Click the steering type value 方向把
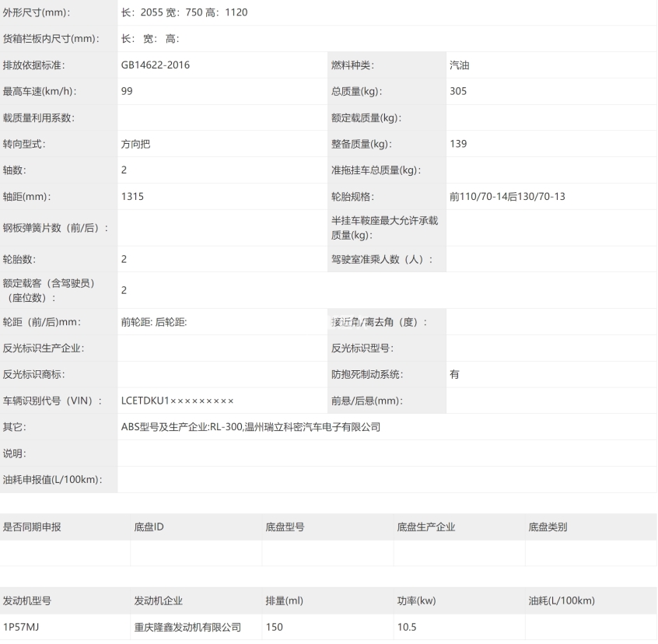 [135, 144]
